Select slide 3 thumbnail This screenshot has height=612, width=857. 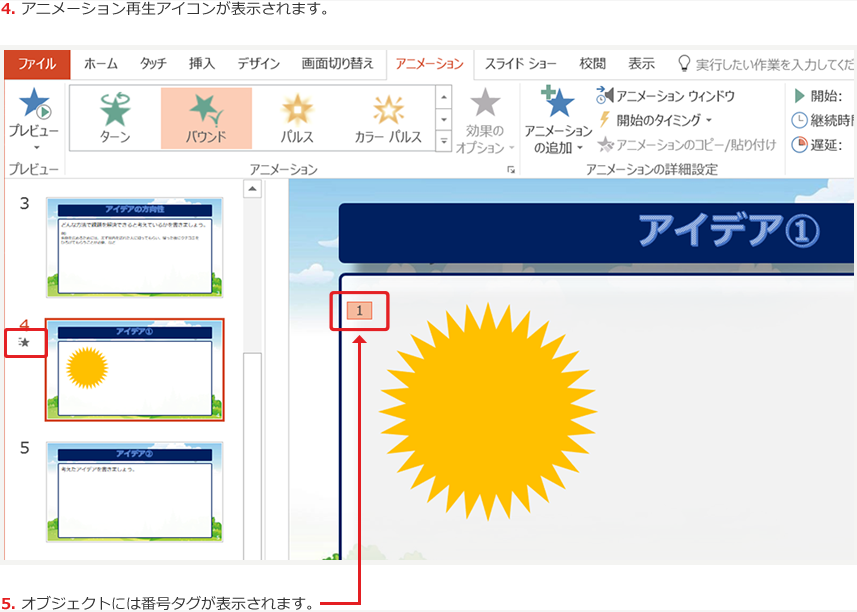pyautogui.click(x=135, y=246)
